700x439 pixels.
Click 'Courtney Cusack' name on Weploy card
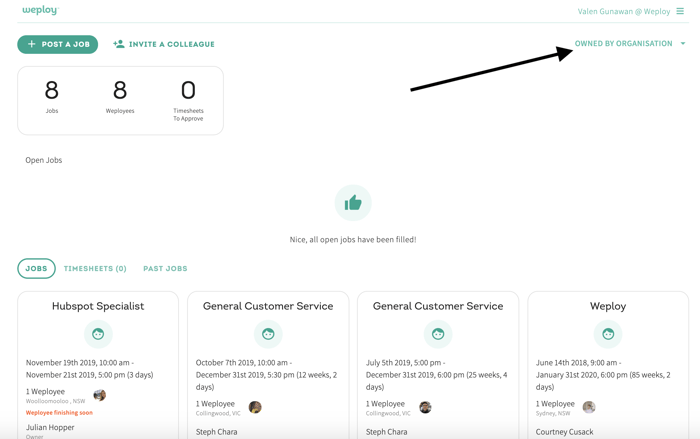tap(565, 432)
